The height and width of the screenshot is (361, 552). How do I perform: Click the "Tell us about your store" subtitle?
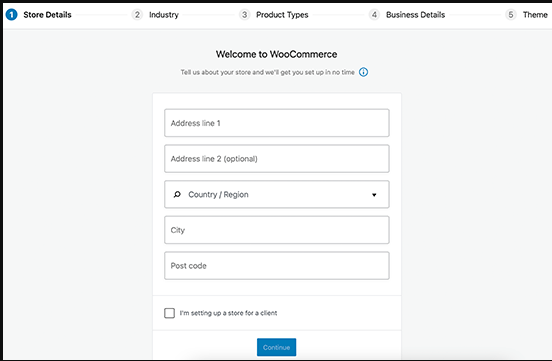pyautogui.click(x=268, y=72)
